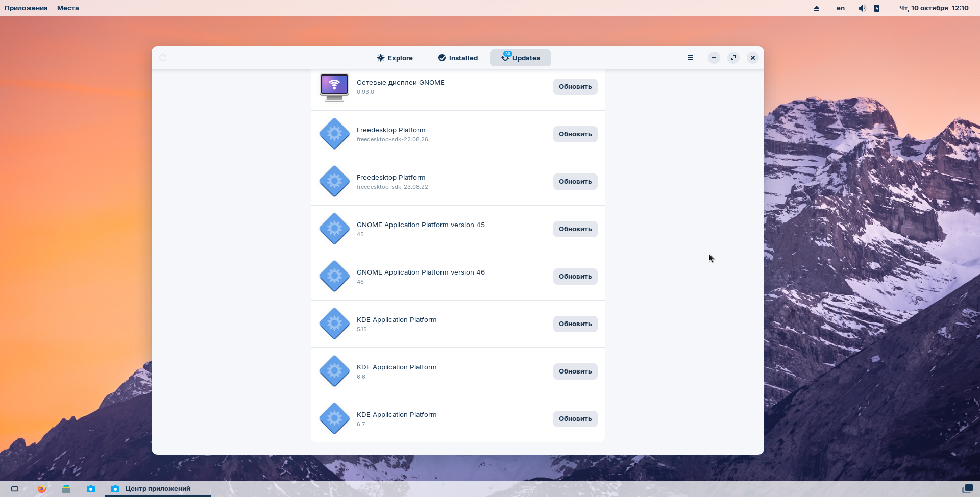Viewport: 980px width, 497px height.
Task: Open the Приложения menu in top panel
Action: click(x=26, y=8)
